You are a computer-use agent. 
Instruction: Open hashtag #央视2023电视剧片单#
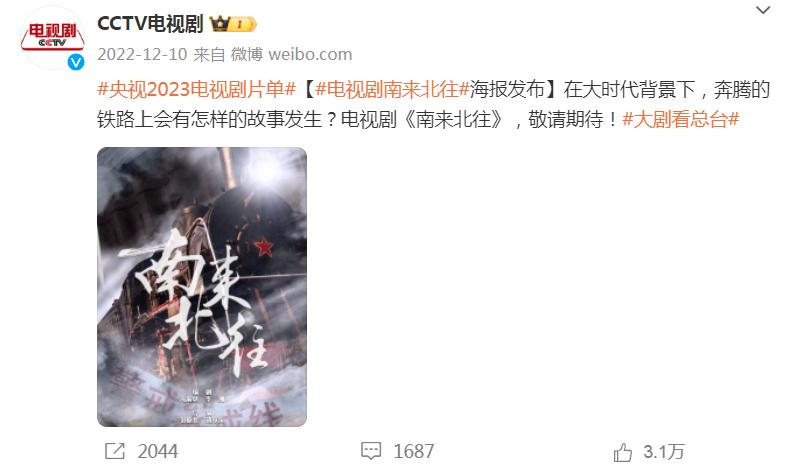196,89
